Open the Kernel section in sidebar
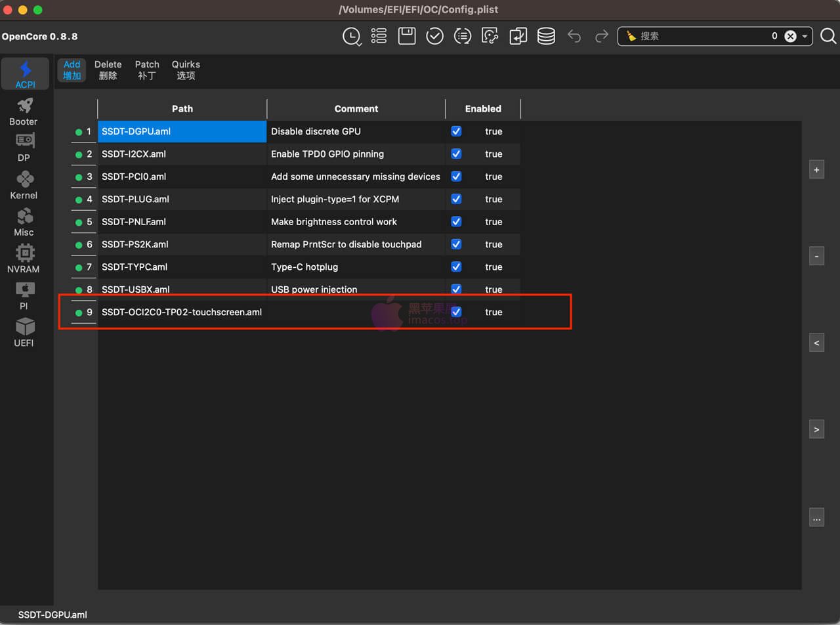 tap(24, 185)
